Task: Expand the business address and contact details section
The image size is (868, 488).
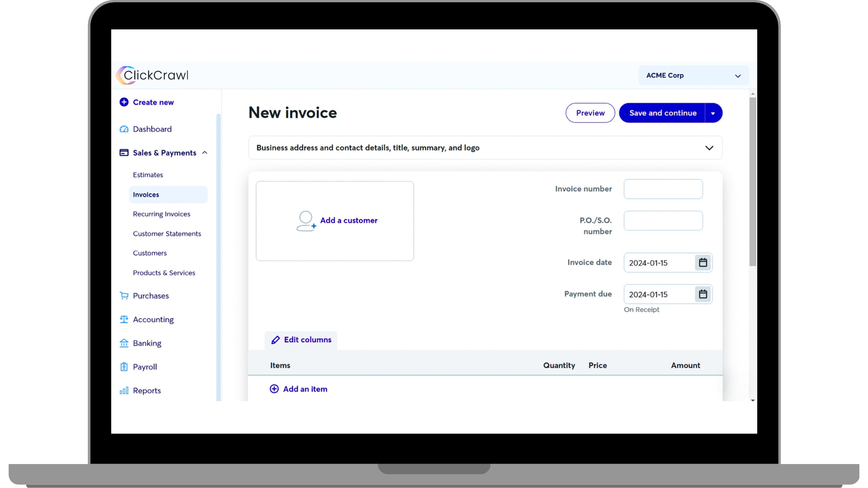Action: (x=709, y=148)
